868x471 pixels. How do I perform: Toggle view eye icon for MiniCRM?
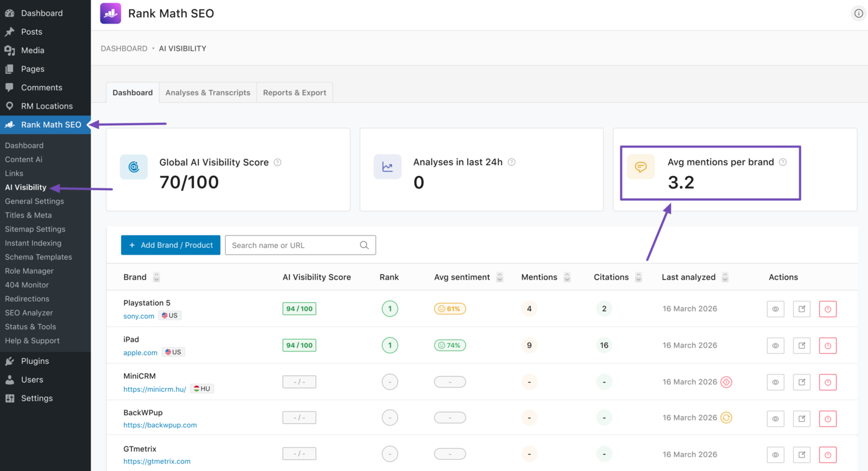776,382
